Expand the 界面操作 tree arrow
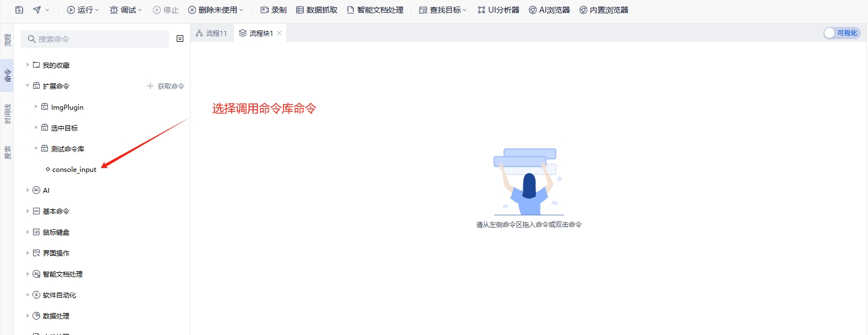 pos(28,253)
